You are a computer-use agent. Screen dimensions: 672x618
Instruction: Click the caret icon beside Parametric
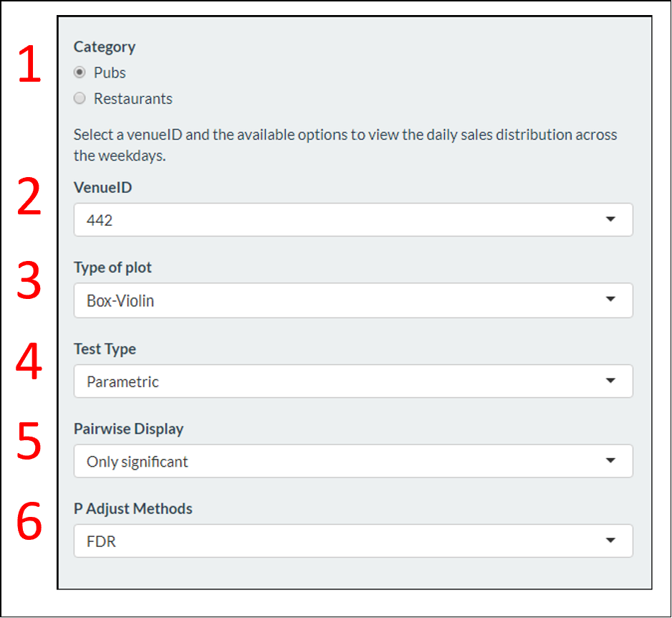coord(610,381)
